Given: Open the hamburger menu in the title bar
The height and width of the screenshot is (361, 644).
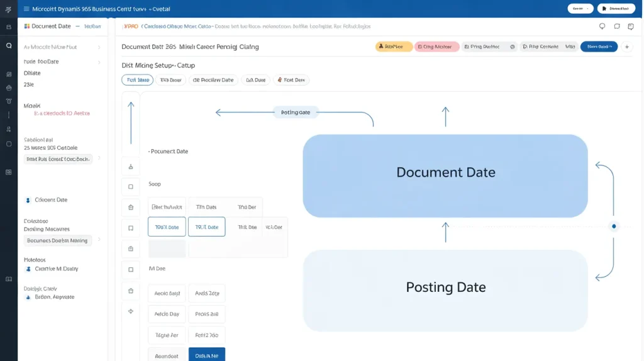Looking at the screenshot, I should [x=26, y=9].
